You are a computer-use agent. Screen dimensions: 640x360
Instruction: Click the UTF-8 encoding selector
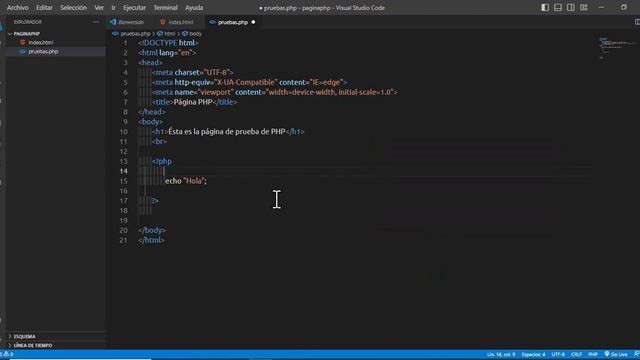[x=558, y=354]
